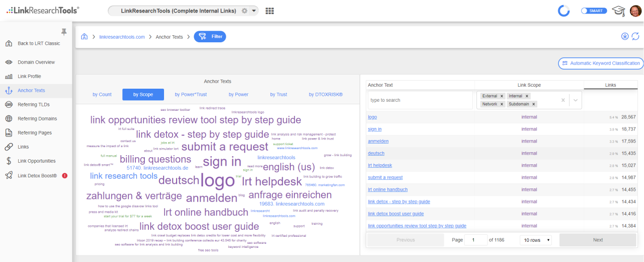Screen dimensions: 644x262
Task: Open the 'deutsch' table link
Action: click(x=376, y=153)
